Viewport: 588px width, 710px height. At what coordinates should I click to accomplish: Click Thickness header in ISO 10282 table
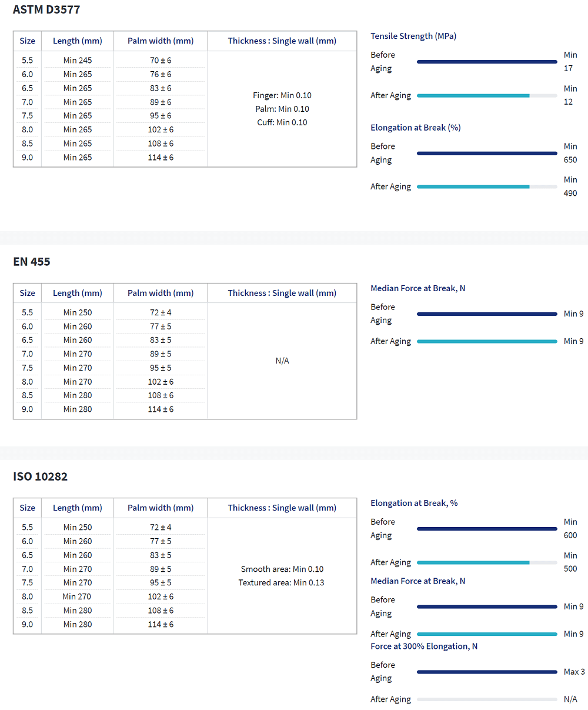pos(282,508)
